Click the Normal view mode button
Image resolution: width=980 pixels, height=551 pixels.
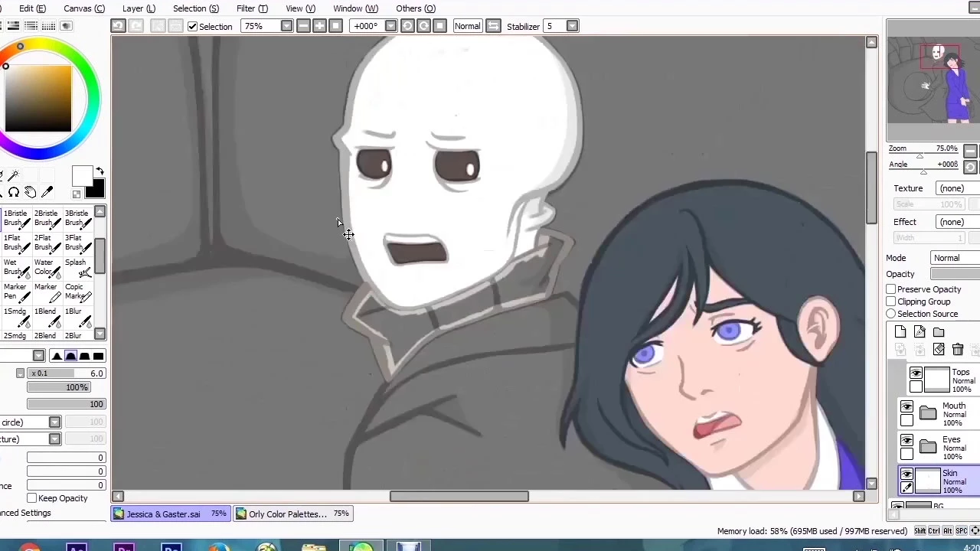click(x=467, y=26)
